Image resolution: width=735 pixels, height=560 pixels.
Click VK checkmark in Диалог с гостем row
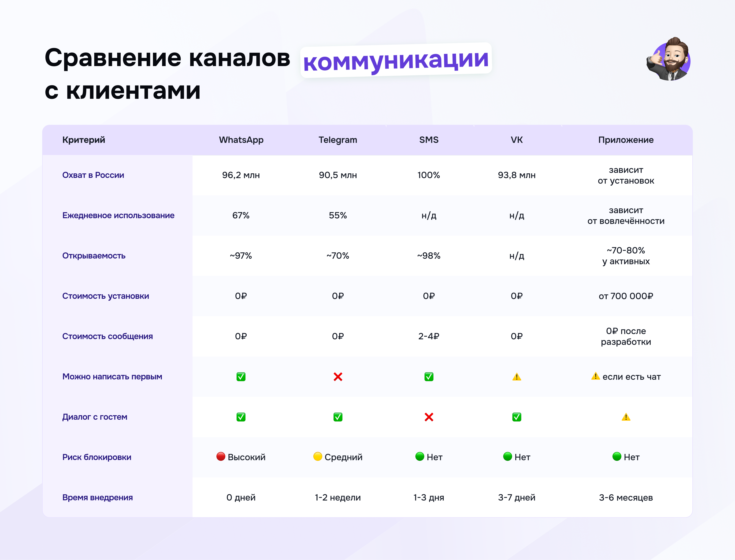[516, 417]
